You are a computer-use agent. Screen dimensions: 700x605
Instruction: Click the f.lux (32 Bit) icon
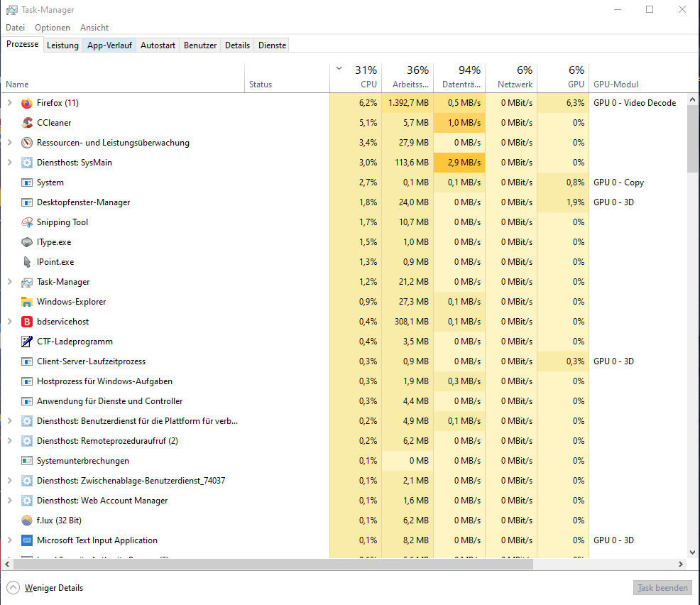27,520
